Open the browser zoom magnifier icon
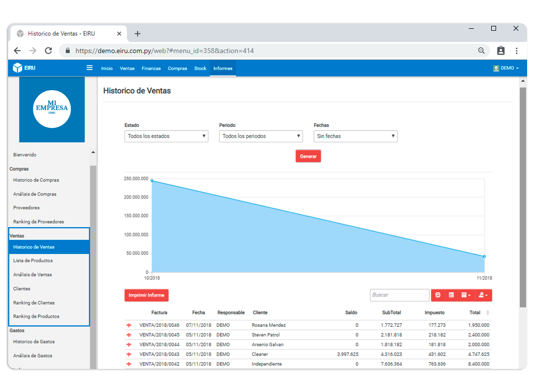This screenshot has height=392, width=536. coord(481,51)
